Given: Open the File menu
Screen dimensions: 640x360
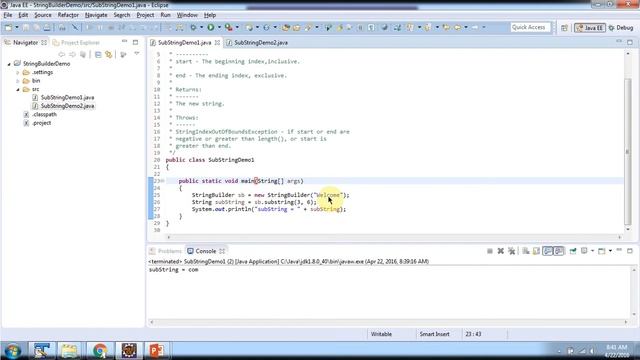Looking at the screenshot, I should pyautogui.click(x=8, y=15).
